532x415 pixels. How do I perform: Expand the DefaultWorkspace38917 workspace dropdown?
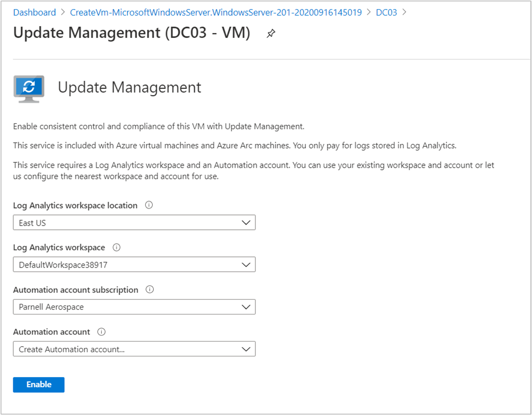point(134,264)
